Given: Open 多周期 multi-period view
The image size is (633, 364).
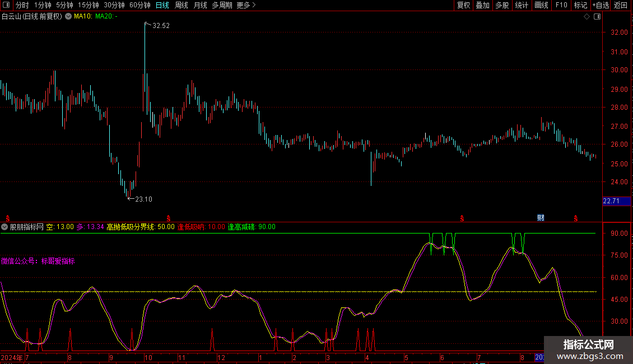Looking at the screenshot, I should [x=222, y=5].
